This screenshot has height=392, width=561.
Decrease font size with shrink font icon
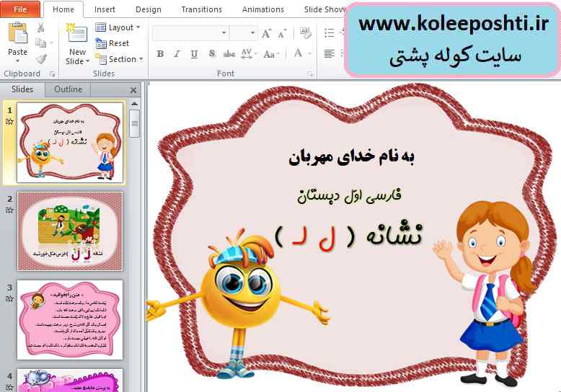coord(282,34)
